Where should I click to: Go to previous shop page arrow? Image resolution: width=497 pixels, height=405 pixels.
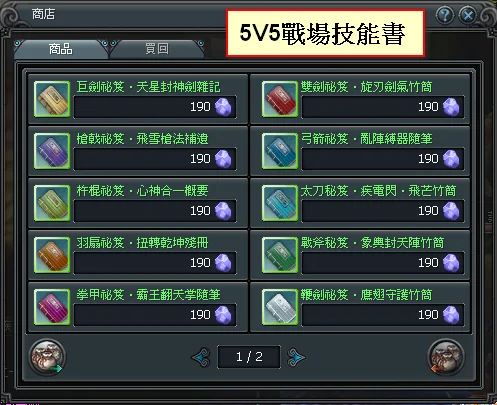(201, 357)
